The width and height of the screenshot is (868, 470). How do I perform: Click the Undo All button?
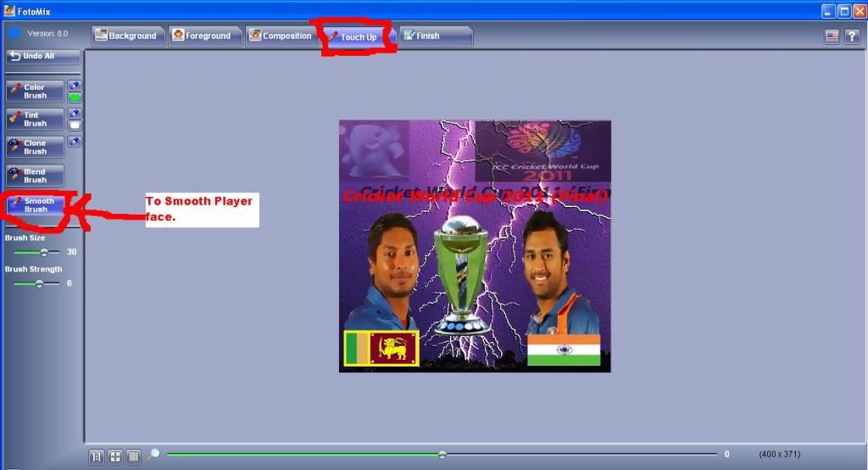pos(43,57)
